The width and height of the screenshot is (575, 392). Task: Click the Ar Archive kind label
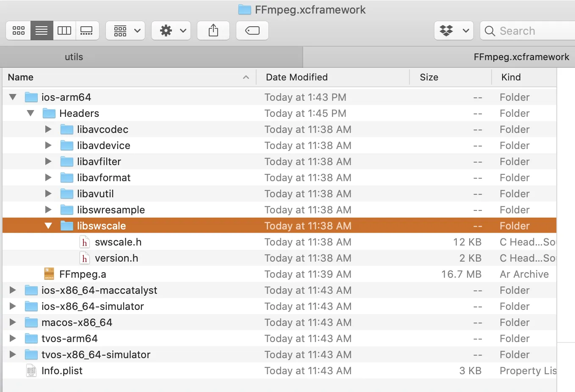[x=524, y=274]
